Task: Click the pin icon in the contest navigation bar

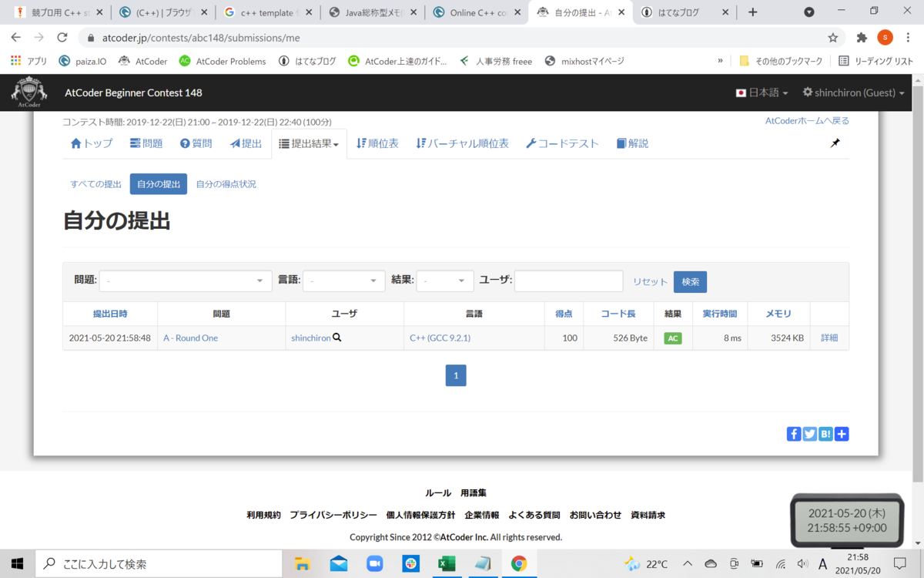Action: click(x=835, y=143)
